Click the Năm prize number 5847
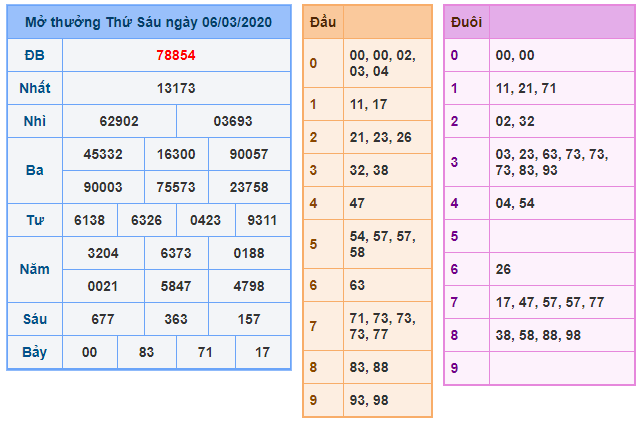Viewport: 644px width, 426px height. [176, 286]
